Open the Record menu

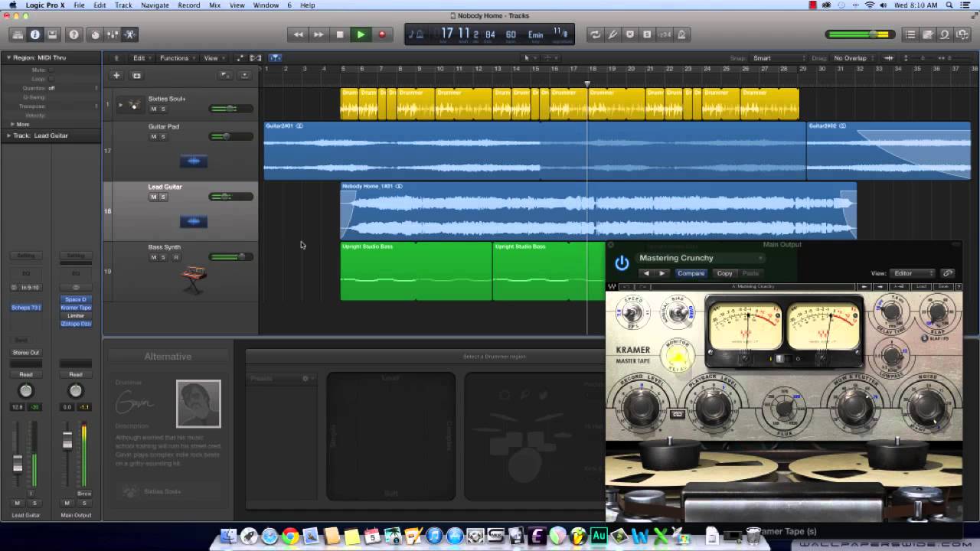(188, 5)
